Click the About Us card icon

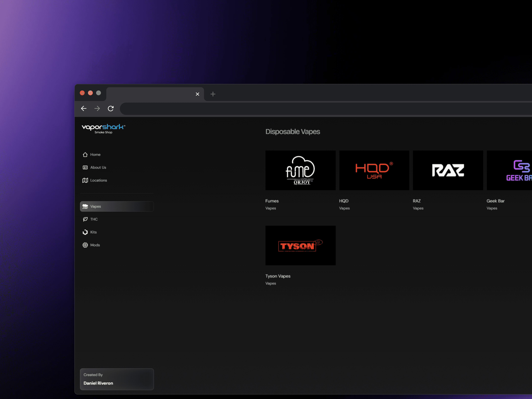click(x=85, y=167)
